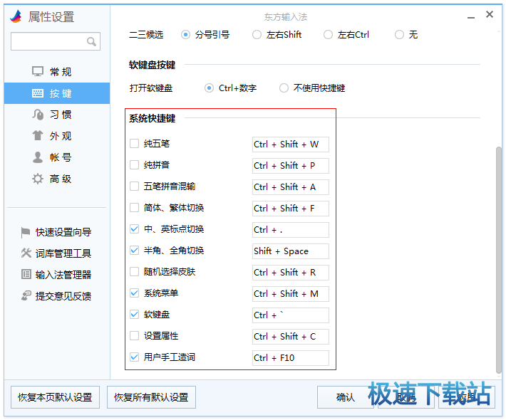Click the Shift + Space shortcut field
This screenshot has width=506, height=420.
(291, 251)
